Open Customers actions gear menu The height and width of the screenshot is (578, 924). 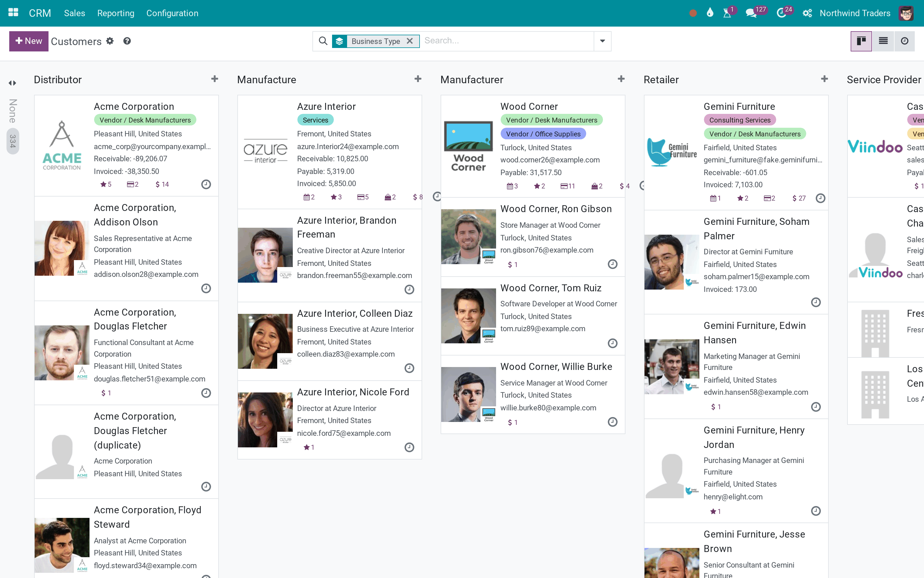(110, 41)
